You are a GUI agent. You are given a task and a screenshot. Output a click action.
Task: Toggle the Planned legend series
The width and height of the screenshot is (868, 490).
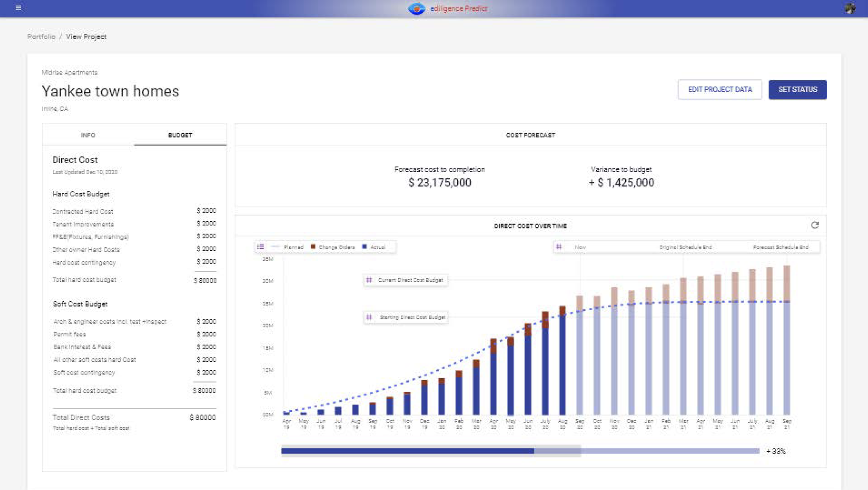293,247
